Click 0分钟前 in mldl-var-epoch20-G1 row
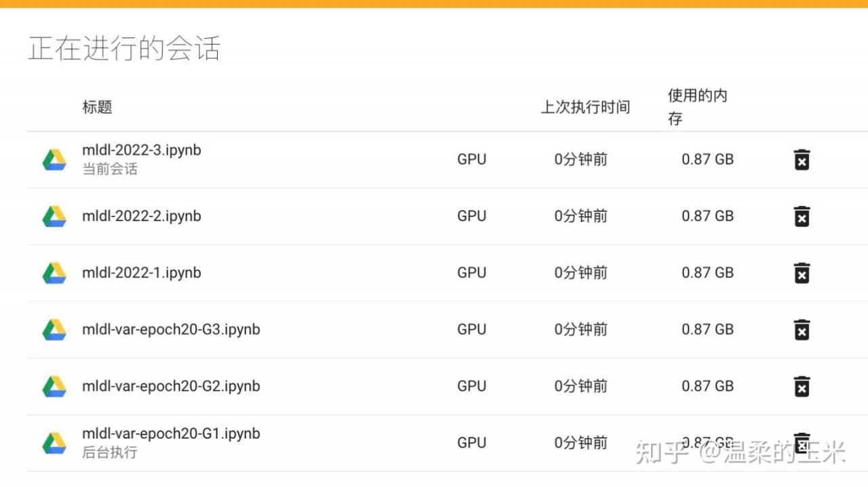 [x=581, y=442]
